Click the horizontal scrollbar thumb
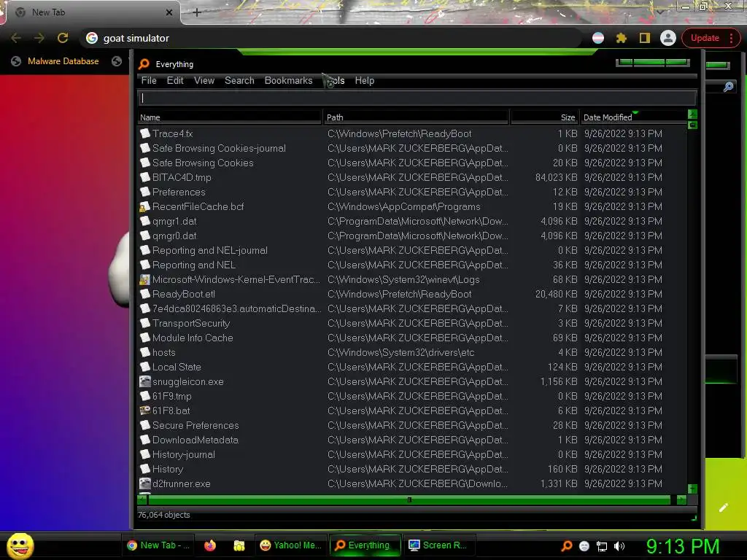 coord(410,499)
